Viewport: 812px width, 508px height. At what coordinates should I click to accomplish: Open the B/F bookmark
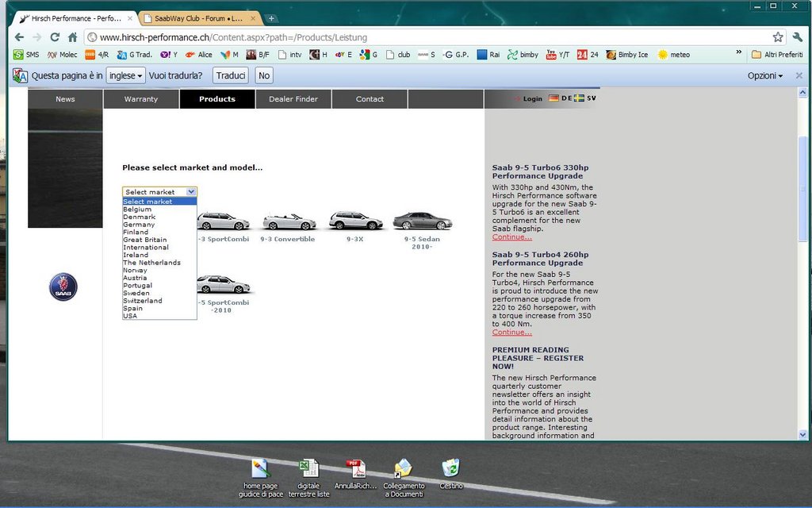point(258,55)
